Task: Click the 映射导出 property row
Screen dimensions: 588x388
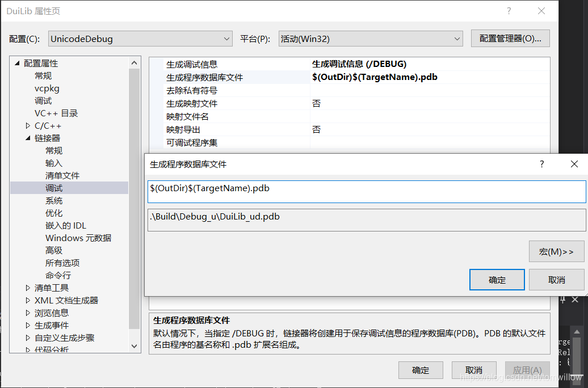Action: coord(356,130)
